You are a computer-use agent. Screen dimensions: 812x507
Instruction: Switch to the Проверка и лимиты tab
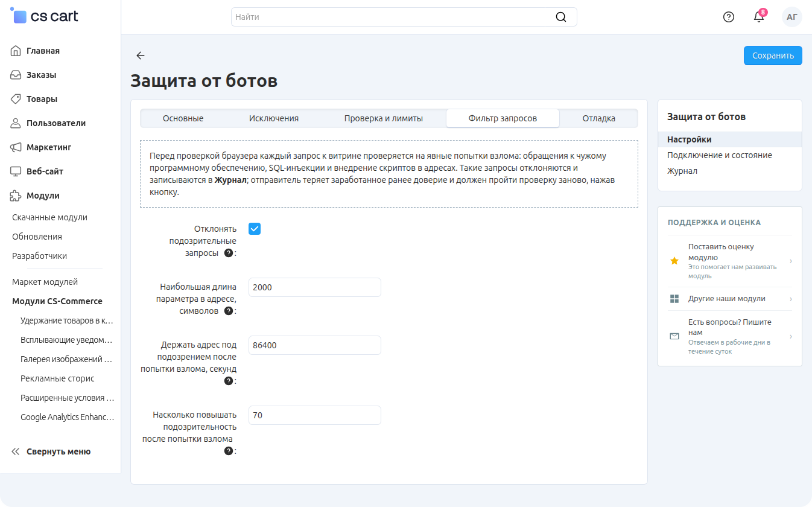click(x=384, y=118)
